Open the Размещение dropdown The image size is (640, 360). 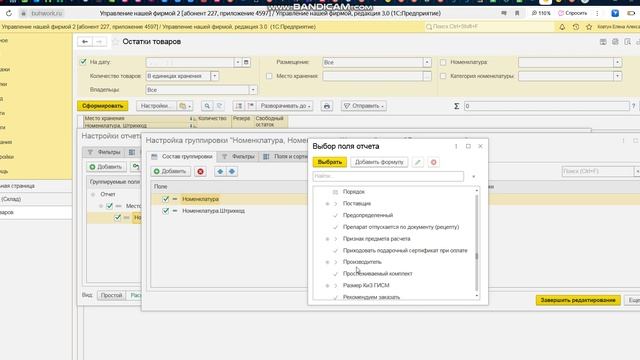point(427,62)
